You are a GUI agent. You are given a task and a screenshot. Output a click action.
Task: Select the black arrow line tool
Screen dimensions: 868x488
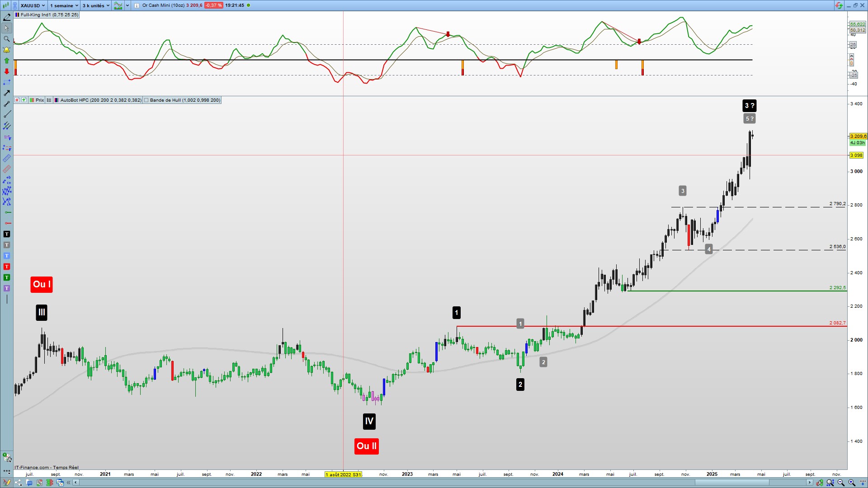tap(7, 93)
